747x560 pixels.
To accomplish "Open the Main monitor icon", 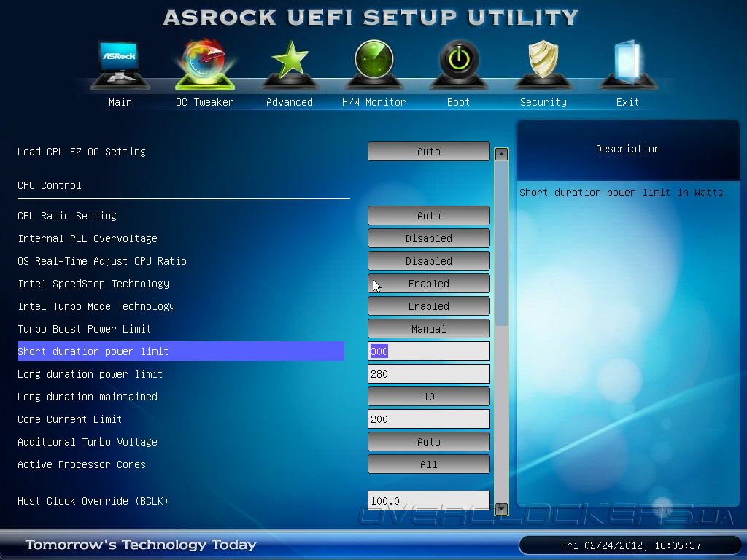I will (120, 64).
